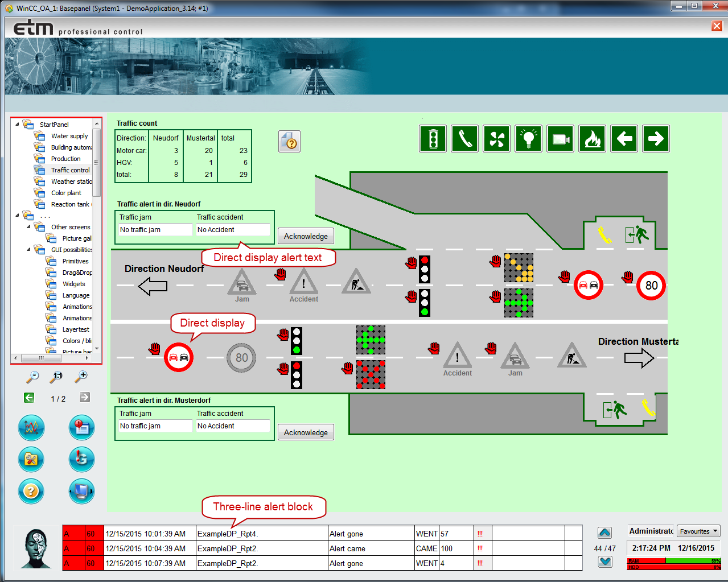
Task: Toggle the Jam warning sign in direction Neudorf
Action: click(x=242, y=283)
